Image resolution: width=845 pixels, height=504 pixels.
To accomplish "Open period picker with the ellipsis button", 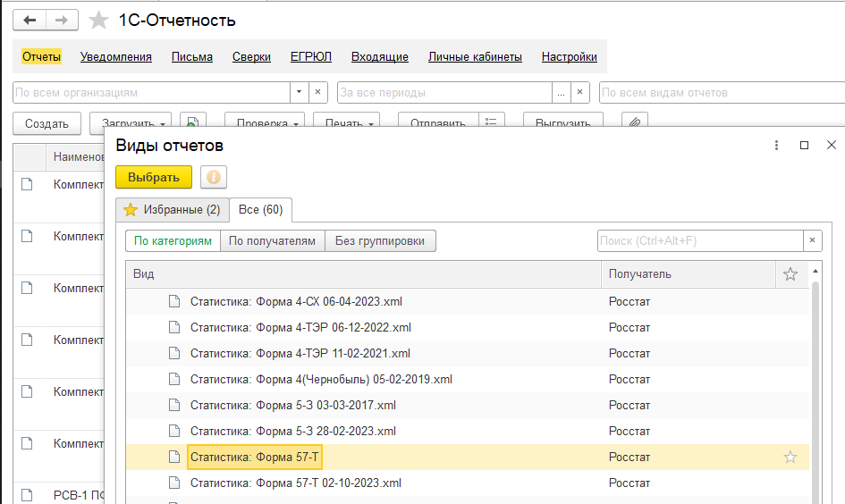I will 561,93.
